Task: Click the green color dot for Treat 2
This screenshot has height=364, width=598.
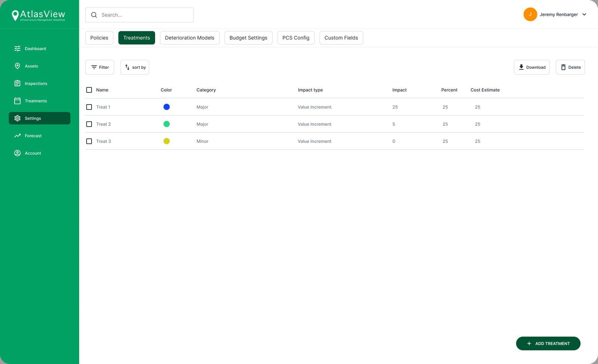Action: (167, 124)
